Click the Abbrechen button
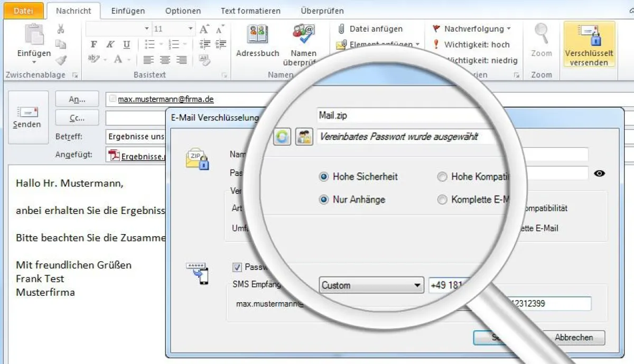634x364 pixels. (x=575, y=338)
